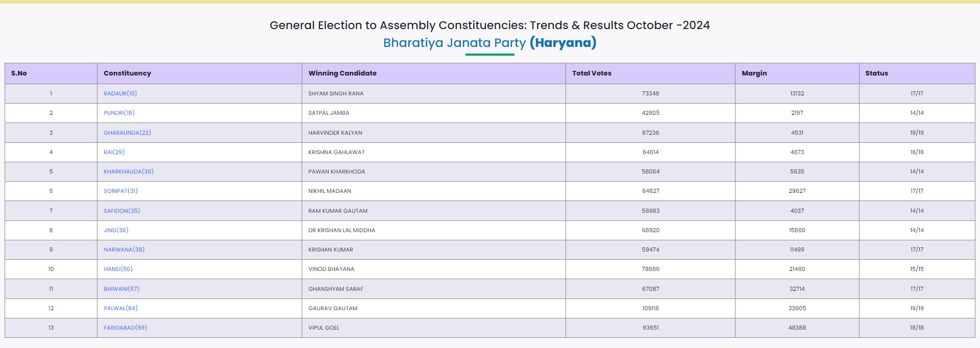Click the BHIWANI(57) constituency link
This screenshot has width=980, height=348.
pos(121,289)
